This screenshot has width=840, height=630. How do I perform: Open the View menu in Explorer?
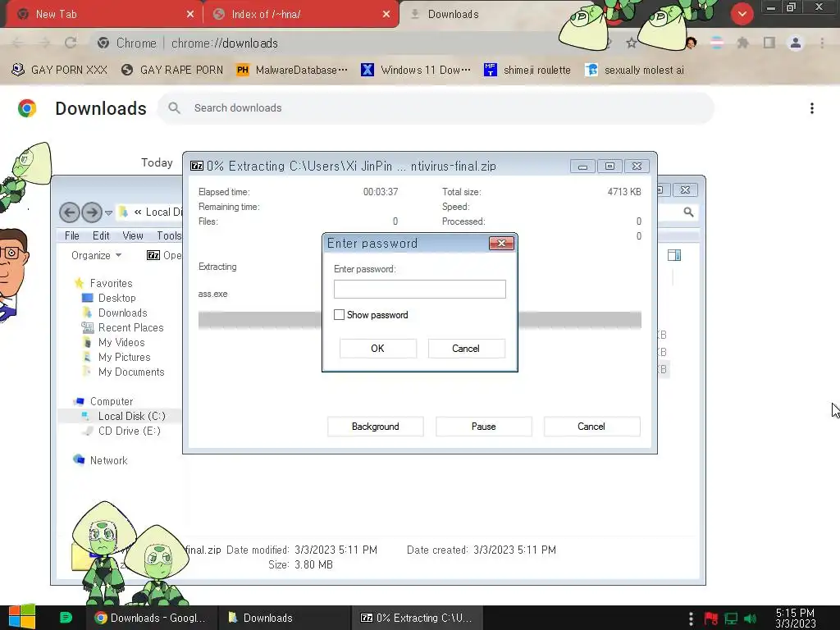pos(133,235)
